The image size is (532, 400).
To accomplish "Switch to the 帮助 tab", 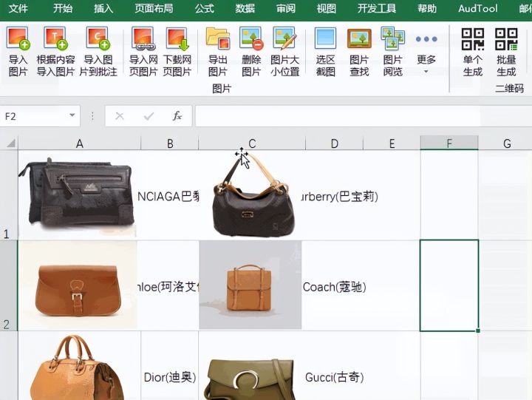I will 427,8.
